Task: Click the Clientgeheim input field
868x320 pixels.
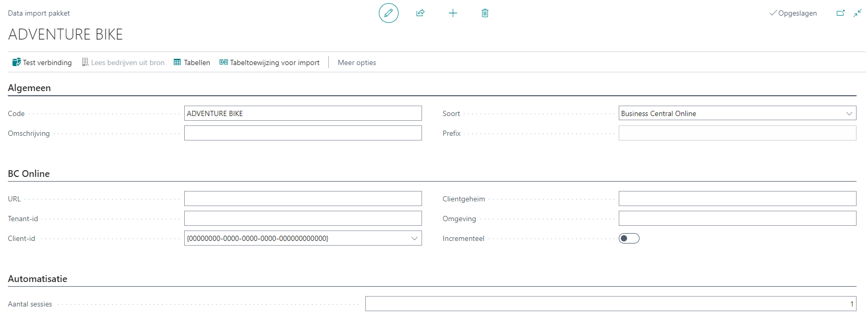Action: pyautogui.click(x=737, y=199)
